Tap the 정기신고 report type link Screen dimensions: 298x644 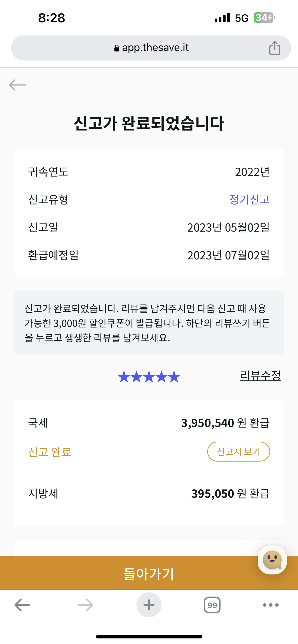pyautogui.click(x=249, y=200)
